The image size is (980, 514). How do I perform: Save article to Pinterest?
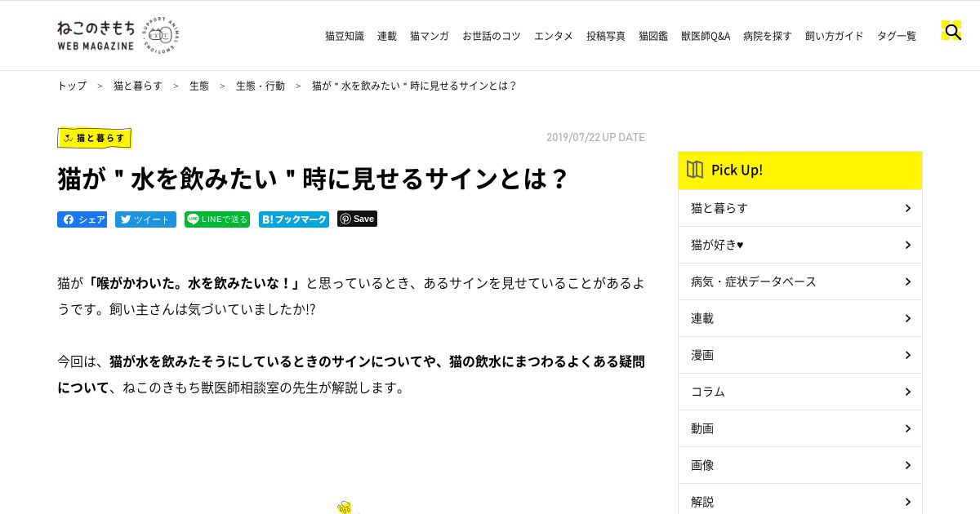click(357, 219)
